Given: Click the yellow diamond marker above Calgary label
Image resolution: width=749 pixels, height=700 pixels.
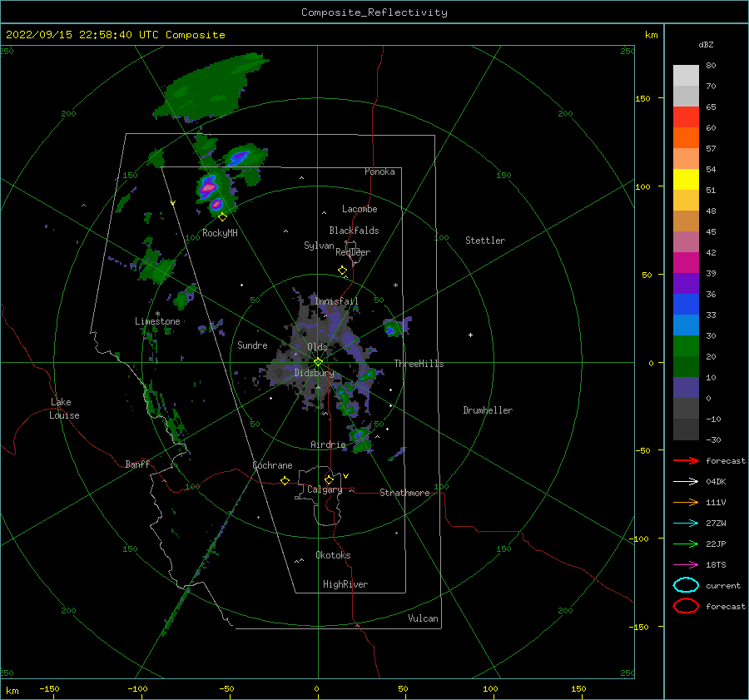Looking at the screenshot, I should (329, 479).
